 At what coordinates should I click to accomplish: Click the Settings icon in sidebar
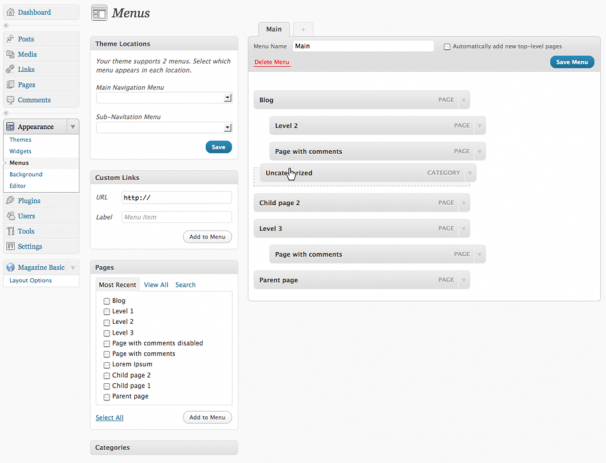pos(10,246)
